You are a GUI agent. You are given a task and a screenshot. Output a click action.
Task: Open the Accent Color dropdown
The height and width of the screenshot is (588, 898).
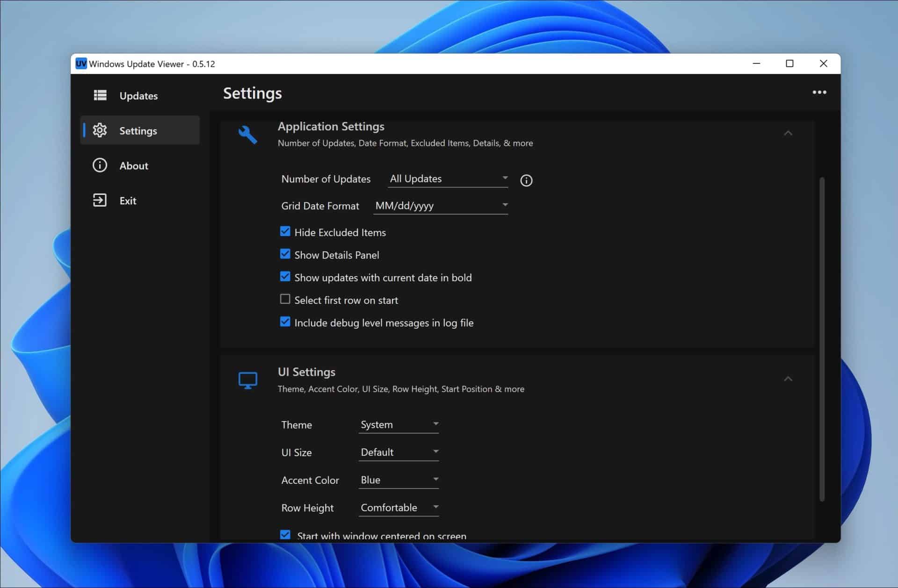pos(398,480)
